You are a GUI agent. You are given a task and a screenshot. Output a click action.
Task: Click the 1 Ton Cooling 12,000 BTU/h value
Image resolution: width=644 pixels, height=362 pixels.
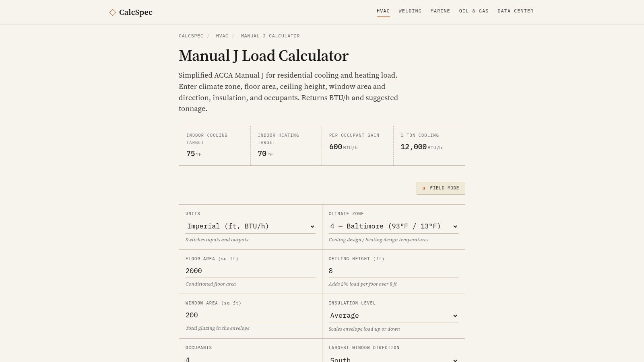[x=421, y=147]
